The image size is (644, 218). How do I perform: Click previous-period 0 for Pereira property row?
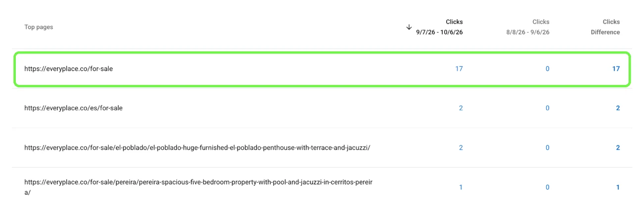(548, 187)
